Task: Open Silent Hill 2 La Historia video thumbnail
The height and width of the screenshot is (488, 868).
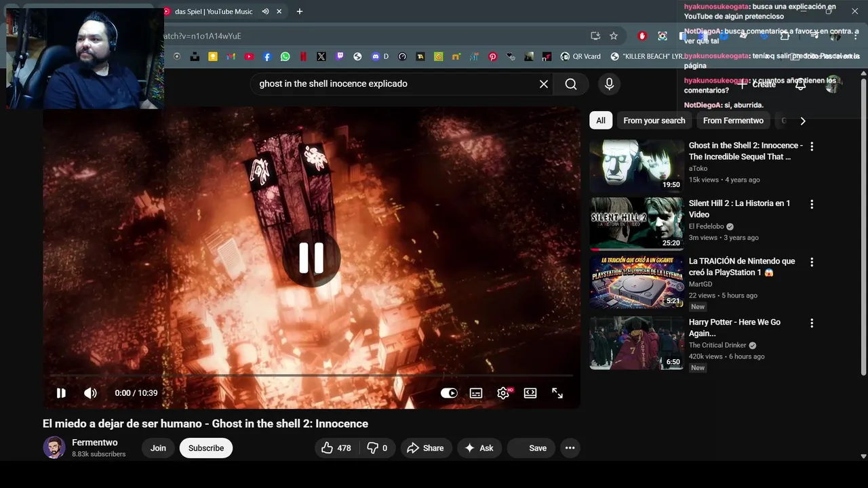Action: [x=637, y=224]
